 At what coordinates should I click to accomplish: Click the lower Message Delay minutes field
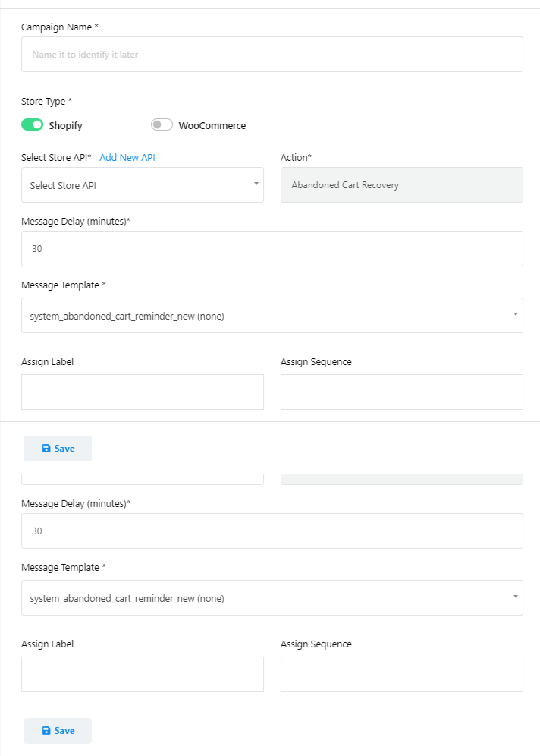pyautogui.click(x=272, y=531)
